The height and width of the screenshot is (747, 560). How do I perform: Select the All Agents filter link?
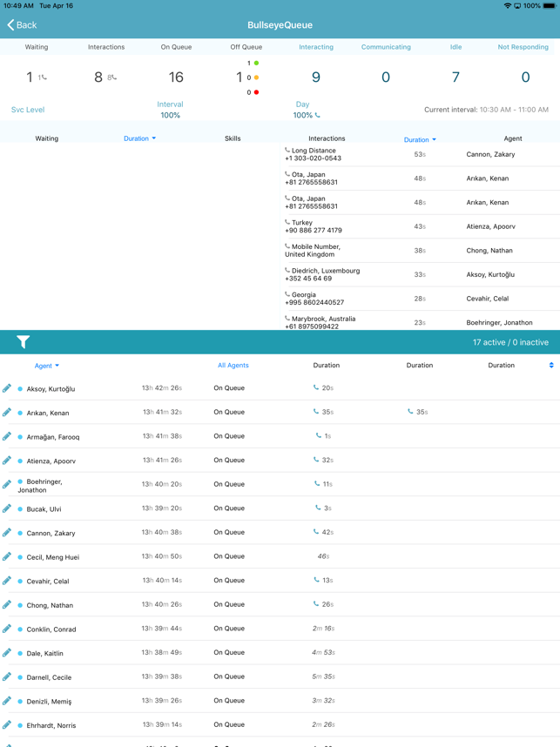(x=233, y=366)
